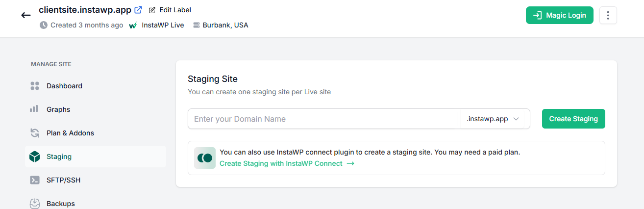Open the three-dot more options menu
This screenshot has height=209, width=644.
point(608,15)
